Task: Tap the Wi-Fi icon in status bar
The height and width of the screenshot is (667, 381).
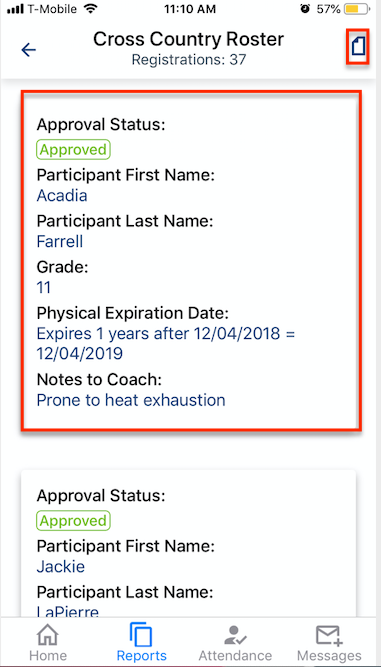Action: click(x=90, y=9)
